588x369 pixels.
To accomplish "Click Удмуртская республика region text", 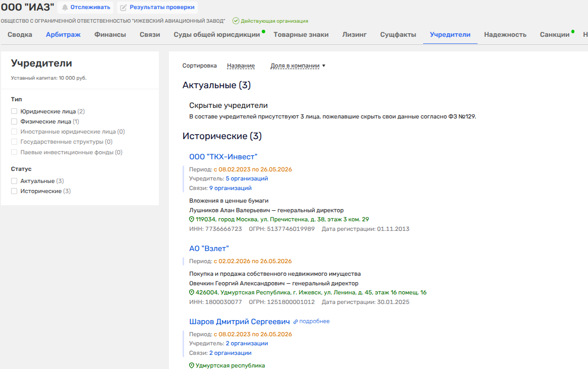I will pyautogui.click(x=230, y=365).
